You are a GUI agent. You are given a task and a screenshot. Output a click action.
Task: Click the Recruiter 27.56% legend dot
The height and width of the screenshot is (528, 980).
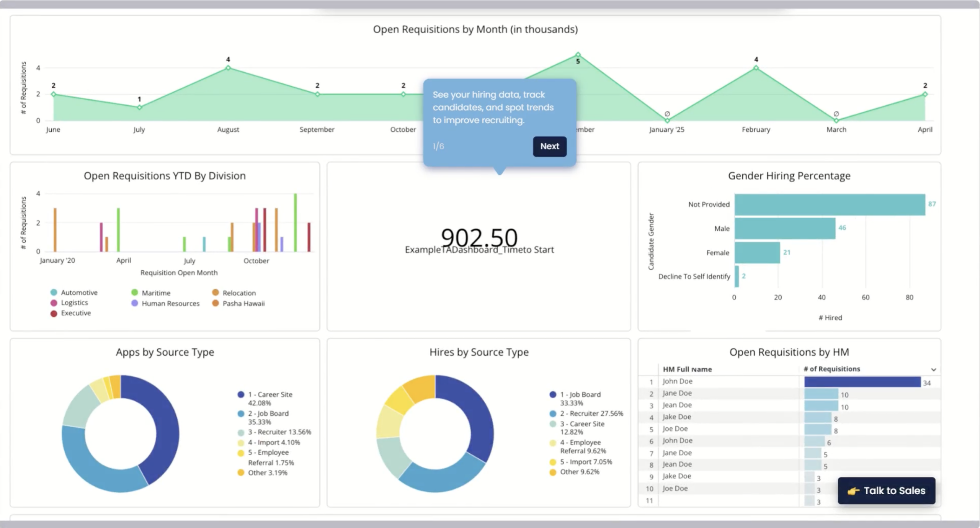[553, 414]
